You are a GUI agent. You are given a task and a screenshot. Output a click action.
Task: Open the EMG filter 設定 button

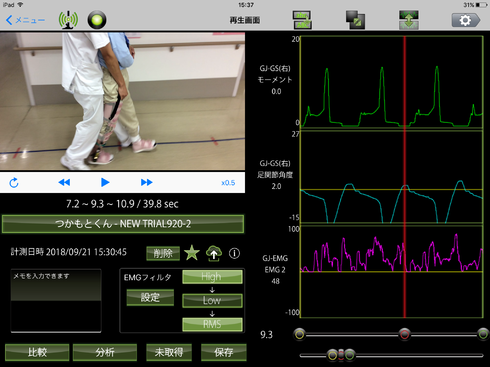point(150,297)
